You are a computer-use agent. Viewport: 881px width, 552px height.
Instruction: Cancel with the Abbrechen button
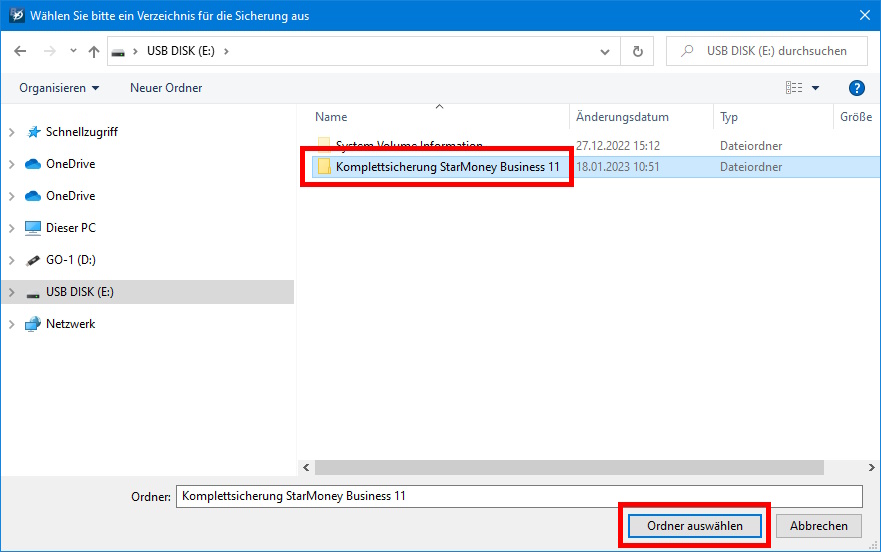[x=819, y=526]
